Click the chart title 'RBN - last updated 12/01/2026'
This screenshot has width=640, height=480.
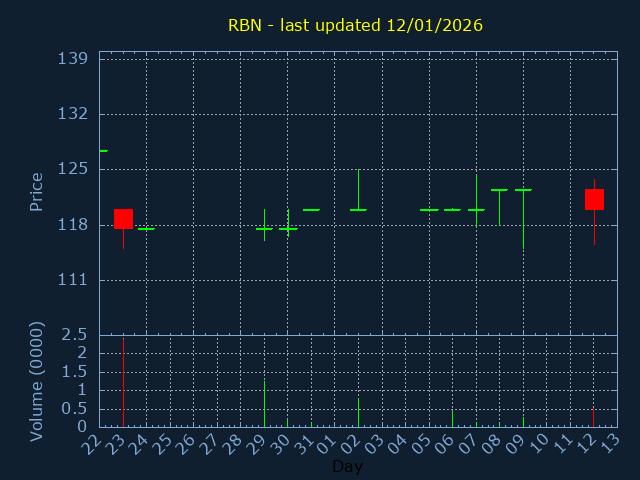(355, 25)
